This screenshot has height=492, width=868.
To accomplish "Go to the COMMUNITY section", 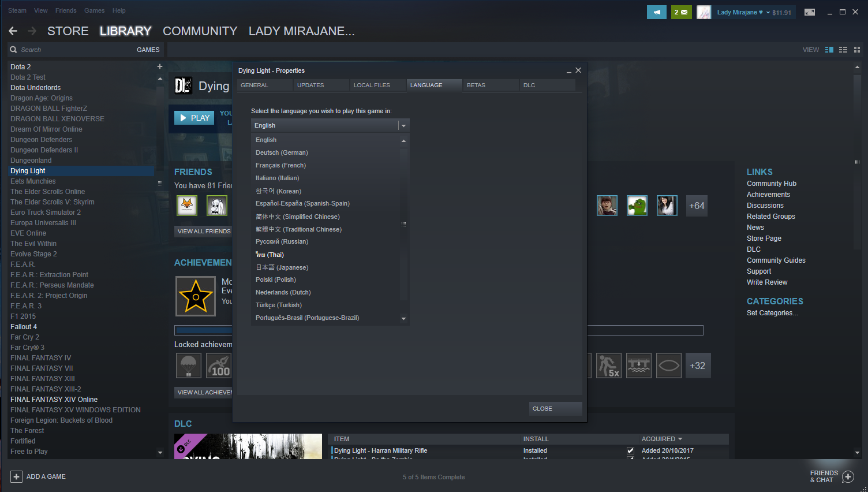I will pyautogui.click(x=200, y=31).
